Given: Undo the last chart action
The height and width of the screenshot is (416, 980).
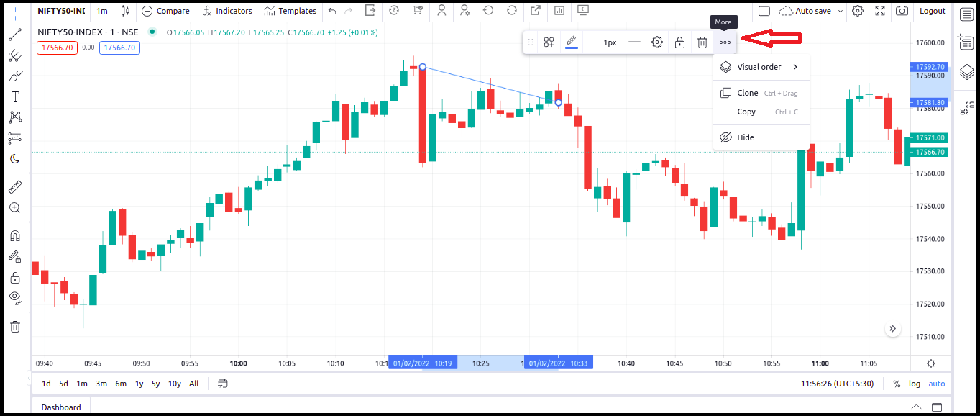Looking at the screenshot, I should tap(332, 11).
